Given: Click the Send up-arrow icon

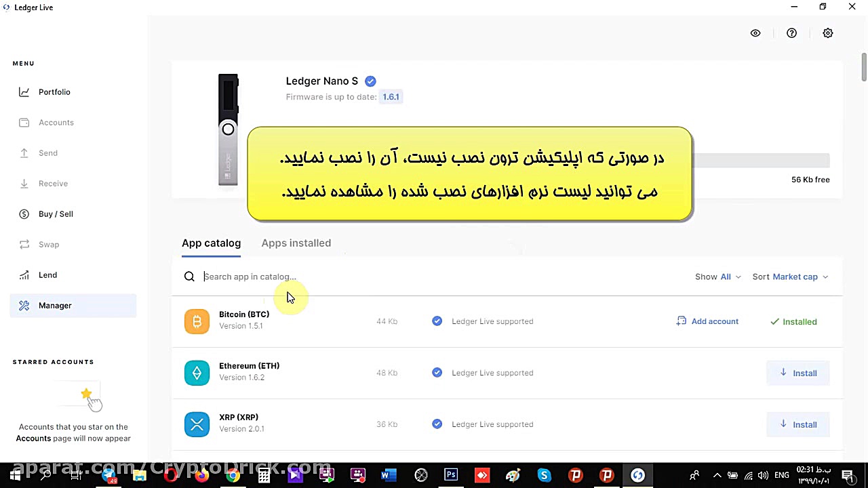Looking at the screenshot, I should tap(24, 153).
